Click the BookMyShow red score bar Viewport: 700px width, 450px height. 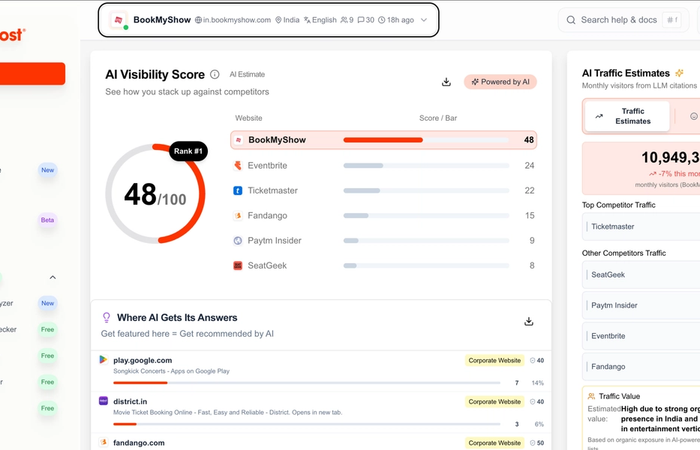(x=383, y=140)
